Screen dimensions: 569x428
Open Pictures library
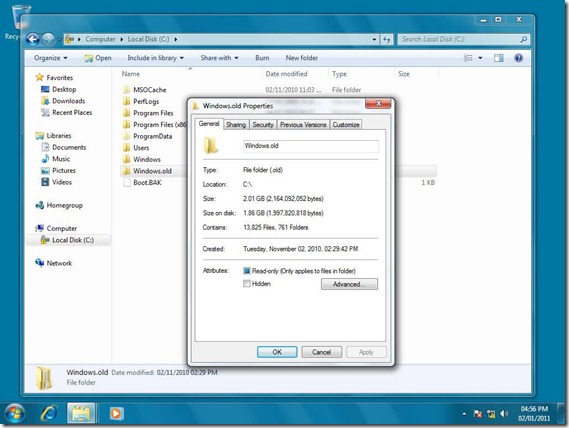click(58, 170)
